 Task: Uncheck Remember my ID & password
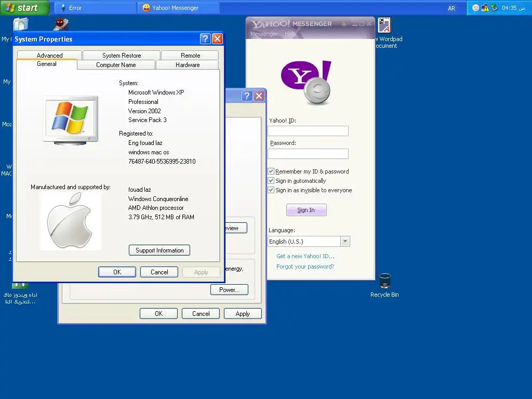click(271, 171)
